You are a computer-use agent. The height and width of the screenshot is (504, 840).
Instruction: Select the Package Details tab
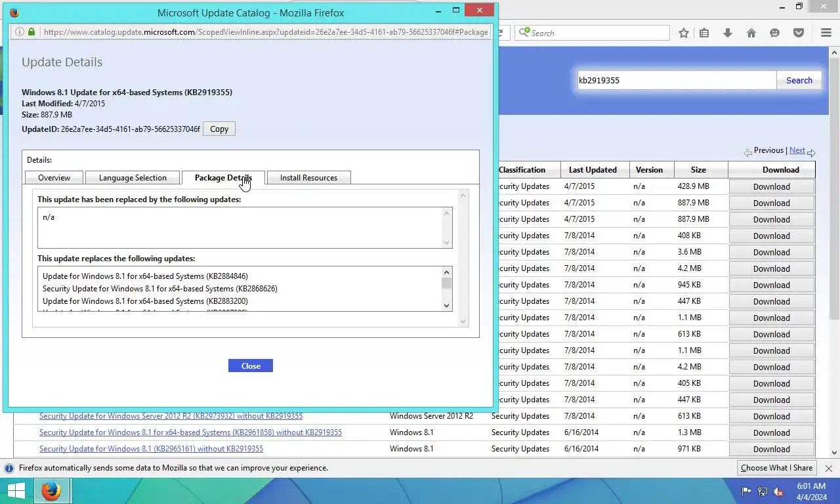[x=223, y=177]
